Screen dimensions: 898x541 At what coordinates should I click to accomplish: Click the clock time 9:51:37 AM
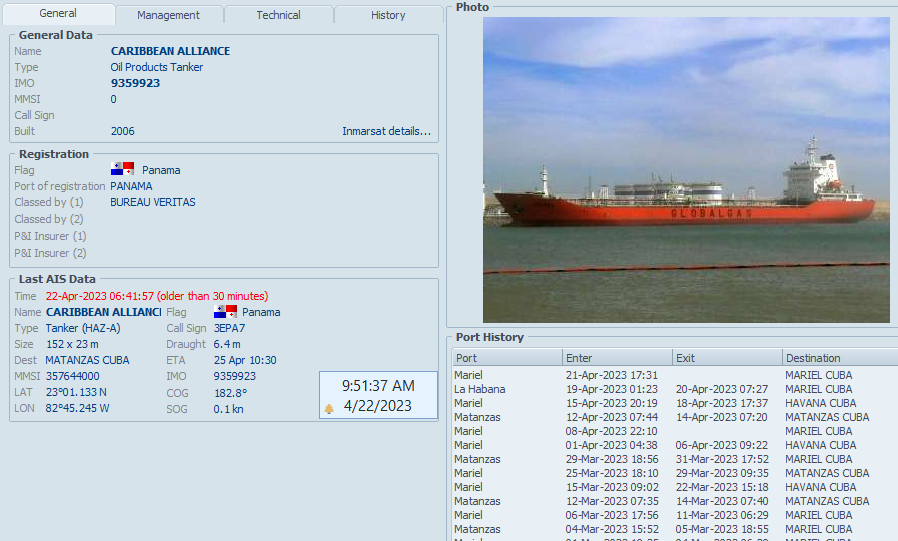(378, 386)
